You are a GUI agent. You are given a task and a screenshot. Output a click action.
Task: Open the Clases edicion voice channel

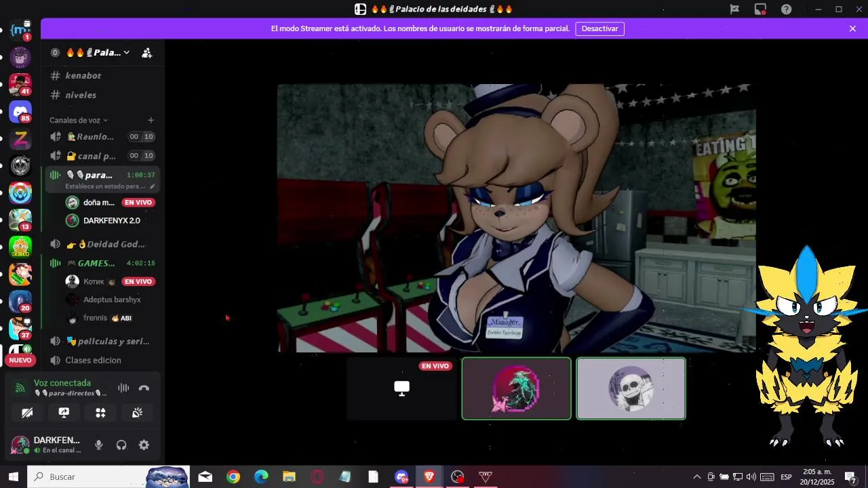coord(102,361)
